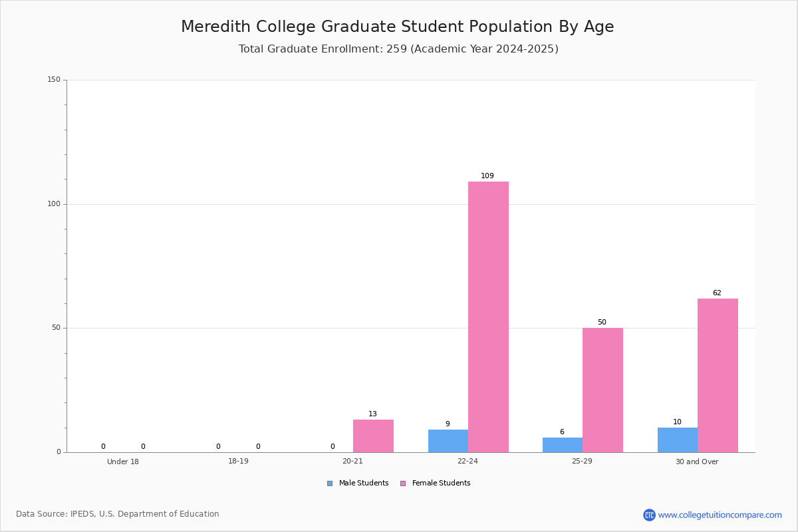Toggle the Female Students legend item

(435, 483)
